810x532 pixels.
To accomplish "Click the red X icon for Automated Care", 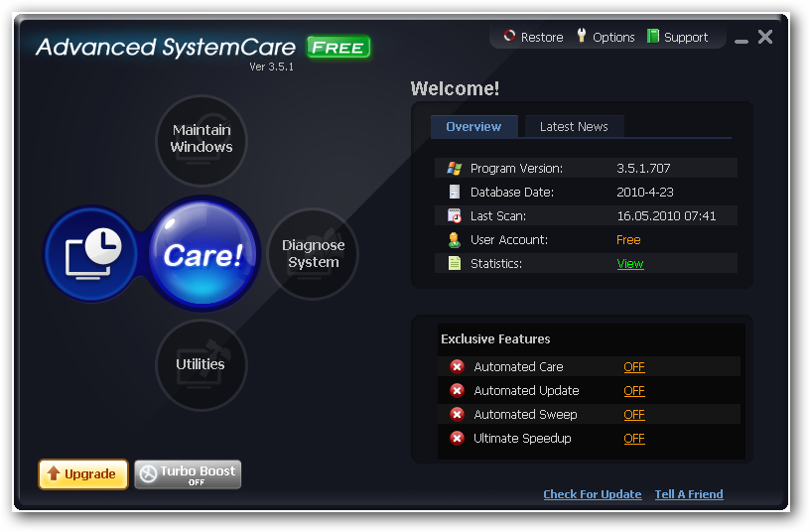I will tap(457, 366).
